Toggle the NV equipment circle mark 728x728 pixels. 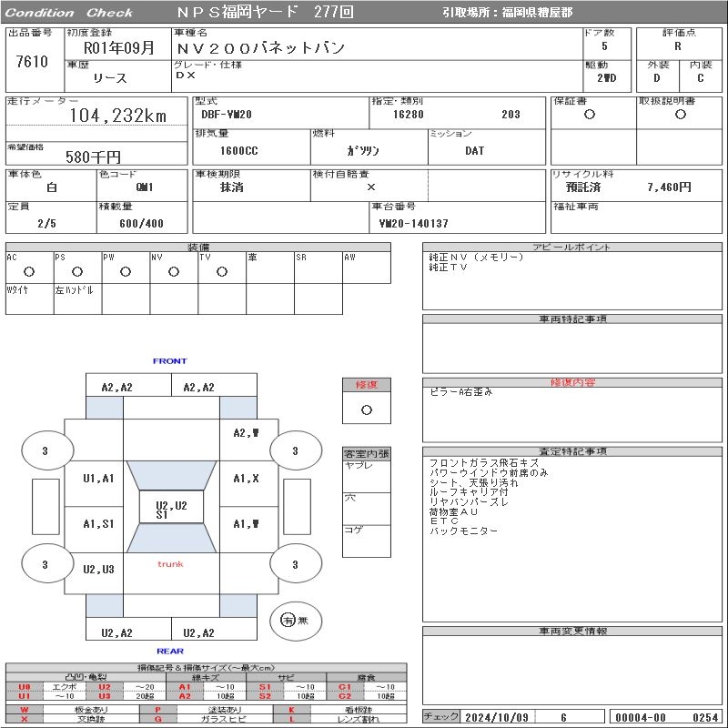click(x=173, y=272)
